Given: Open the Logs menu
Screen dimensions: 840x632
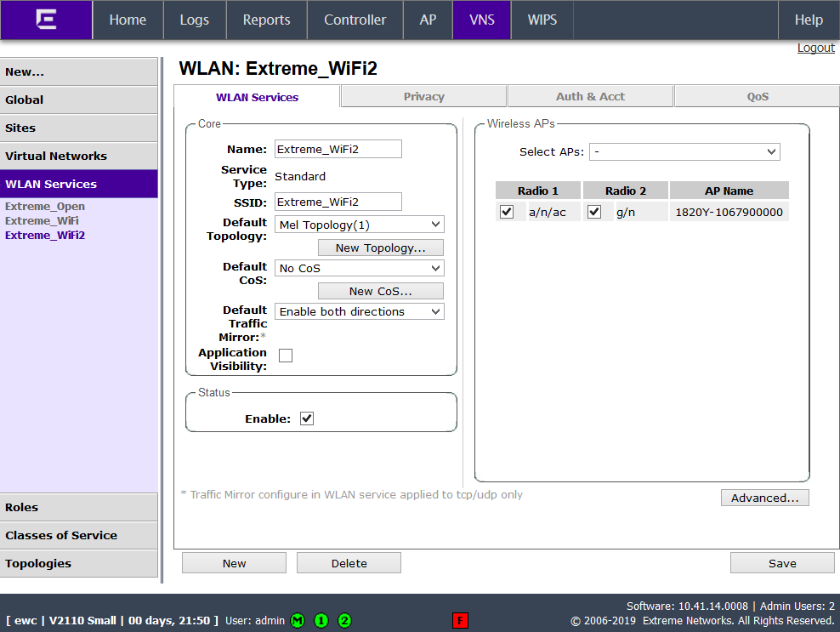Looking at the screenshot, I should tap(195, 20).
